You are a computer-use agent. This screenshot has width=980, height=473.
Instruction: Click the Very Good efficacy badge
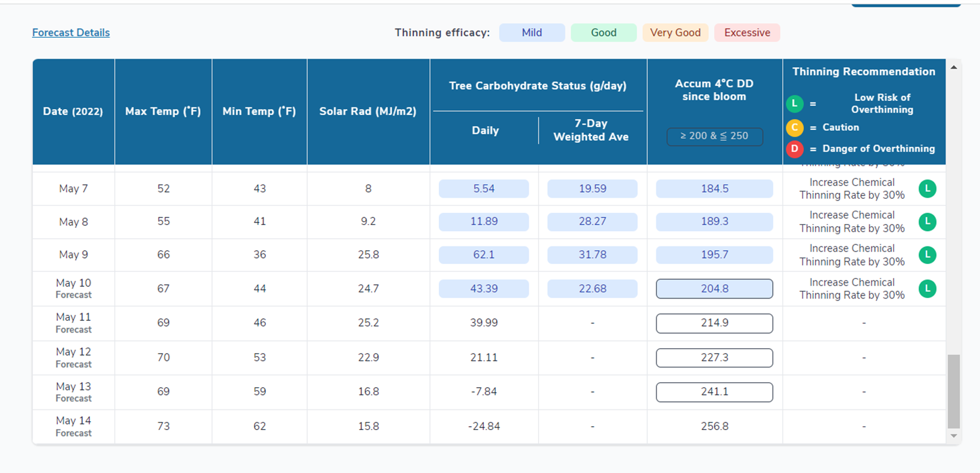pos(675,32)
